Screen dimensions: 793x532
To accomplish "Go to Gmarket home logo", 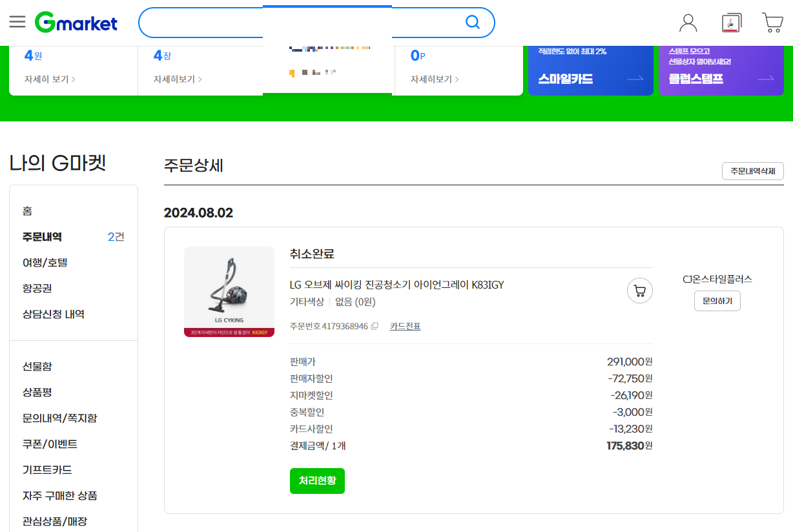I will [x=76, y=23].
